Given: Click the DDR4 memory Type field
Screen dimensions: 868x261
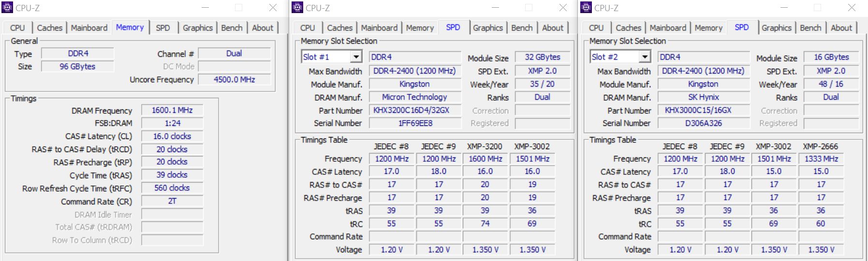Looking at the screenshot, I should click(x=78, y=53).
